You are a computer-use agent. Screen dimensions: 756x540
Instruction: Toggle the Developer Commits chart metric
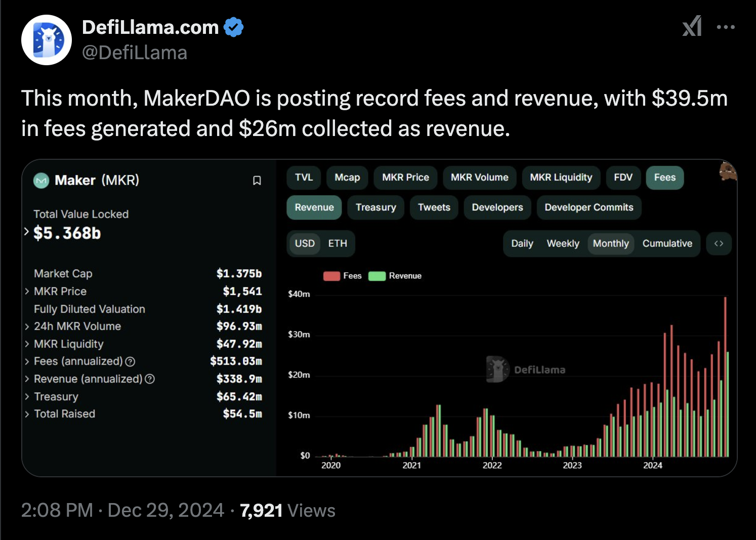click(x=589, y=207)
